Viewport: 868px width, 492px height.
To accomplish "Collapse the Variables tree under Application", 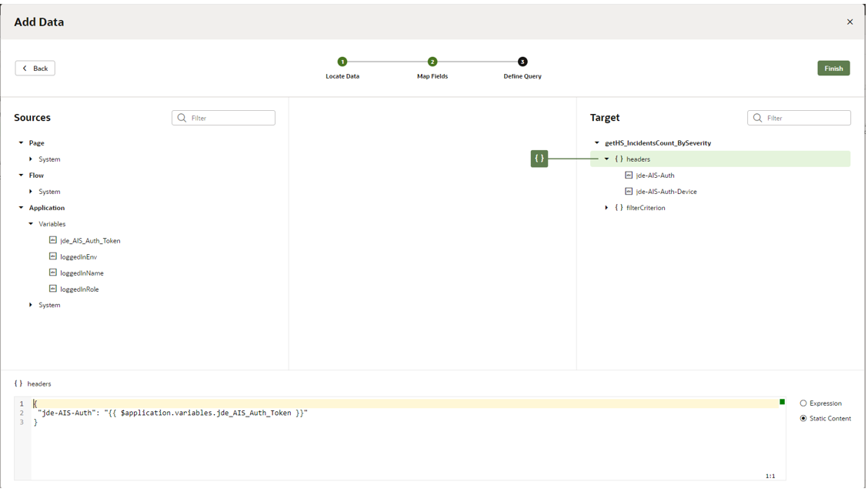I will click(31, 223).
